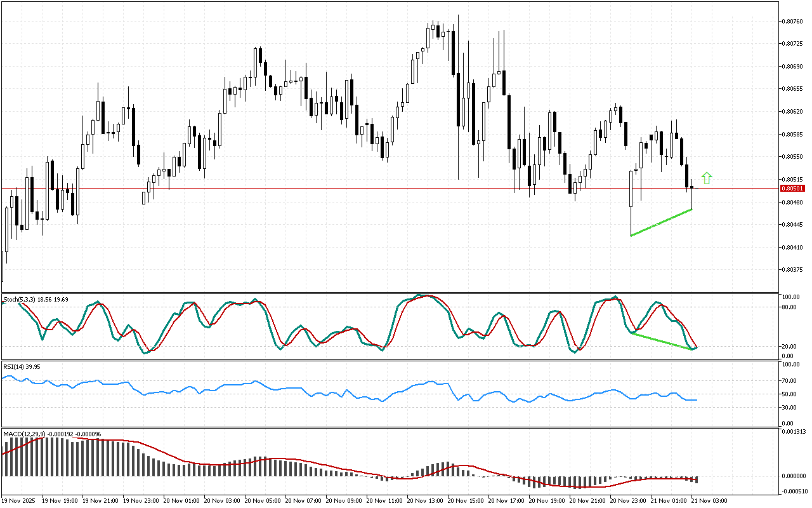
Task: Click the 70.00 level on RSI scale
Action: 790,381
